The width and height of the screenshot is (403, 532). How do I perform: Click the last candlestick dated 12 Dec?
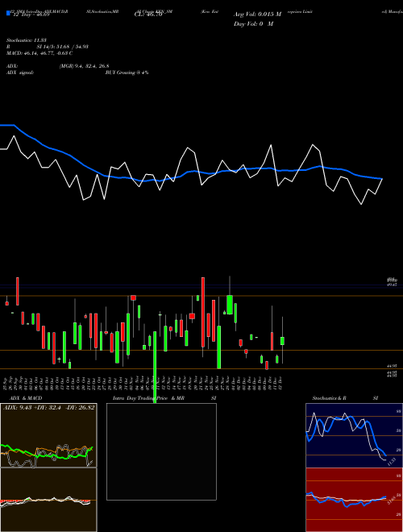coord(282,340)
